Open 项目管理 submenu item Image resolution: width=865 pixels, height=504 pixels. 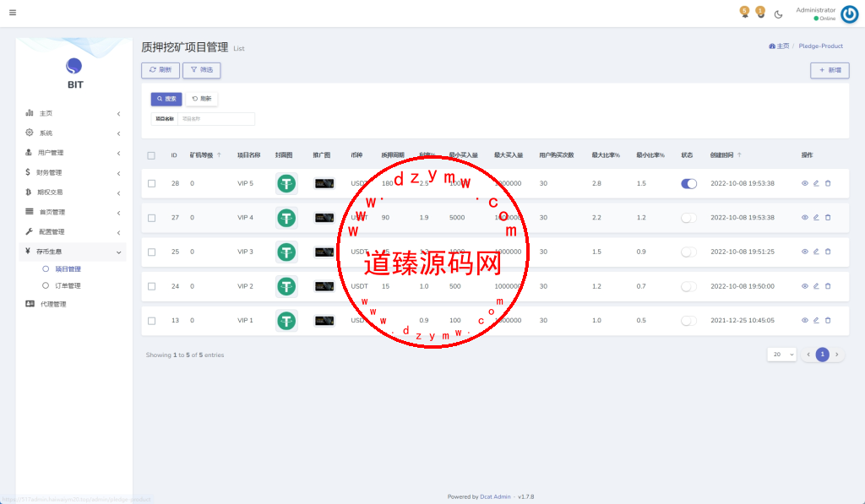pos(68,269)
